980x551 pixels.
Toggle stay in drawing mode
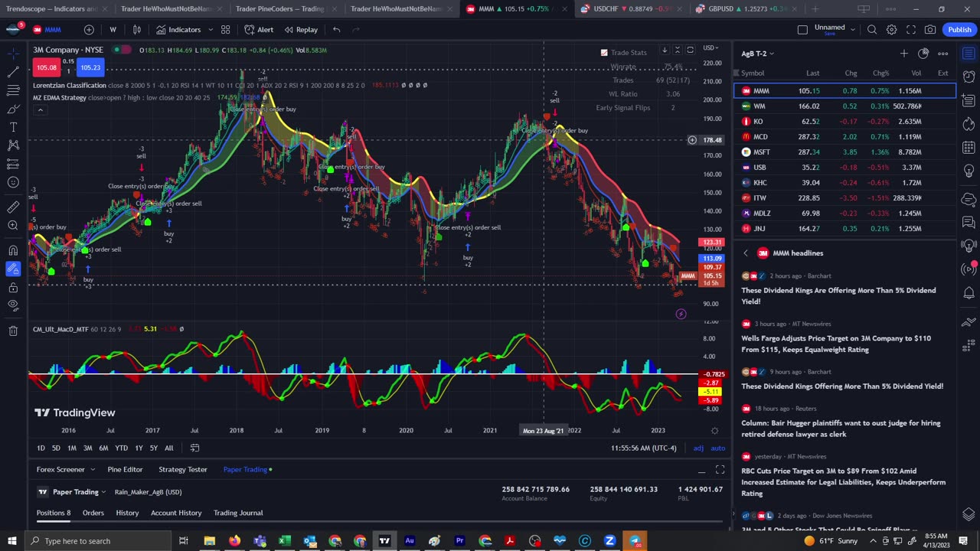click(x=13, y=269)
